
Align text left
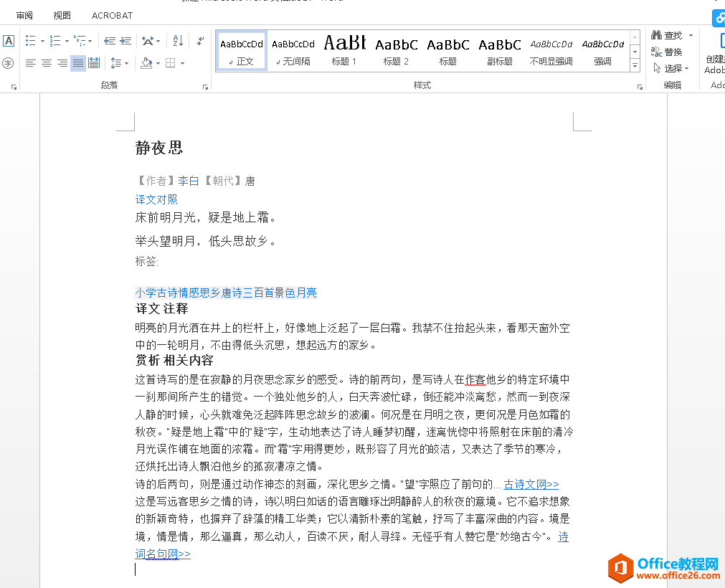point(31,63)
